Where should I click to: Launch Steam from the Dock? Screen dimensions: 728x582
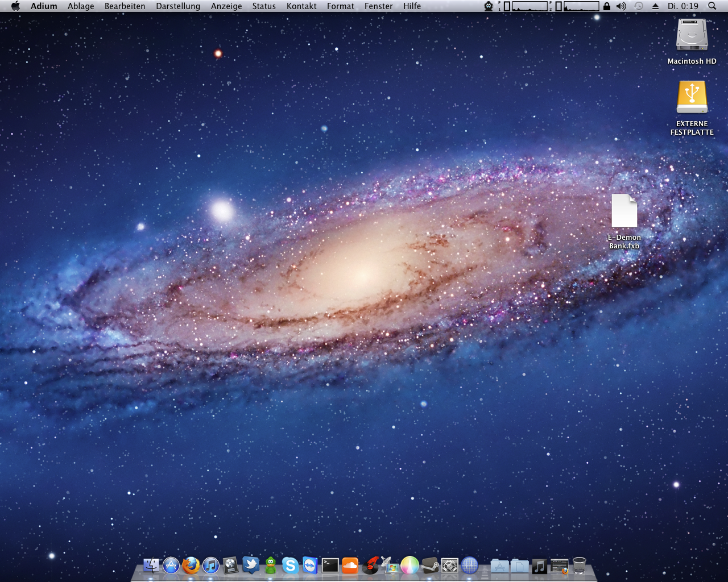pyautogui.click(x=430, y=566)
